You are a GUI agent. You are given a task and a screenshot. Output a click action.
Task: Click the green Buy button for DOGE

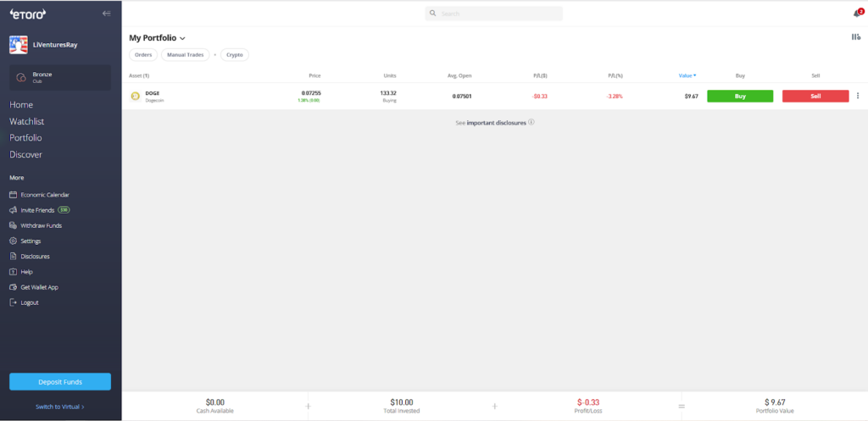[740, 97]
